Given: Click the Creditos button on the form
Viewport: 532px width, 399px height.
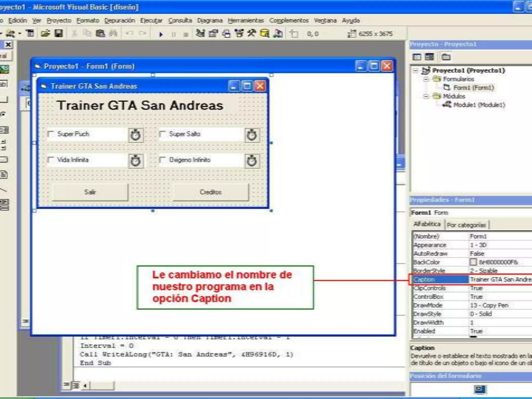Looking at the screenshot, I should click(211, 192).
